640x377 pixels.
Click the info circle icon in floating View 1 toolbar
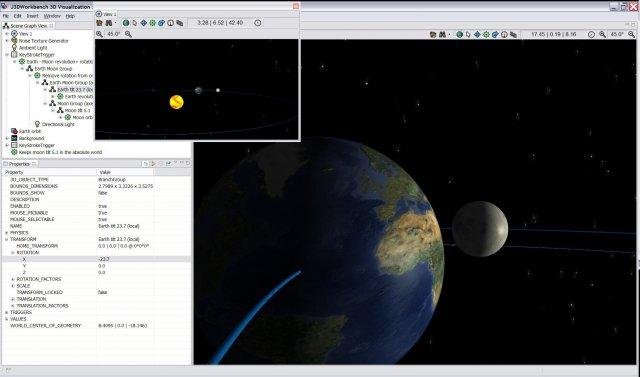pos(171,23)
